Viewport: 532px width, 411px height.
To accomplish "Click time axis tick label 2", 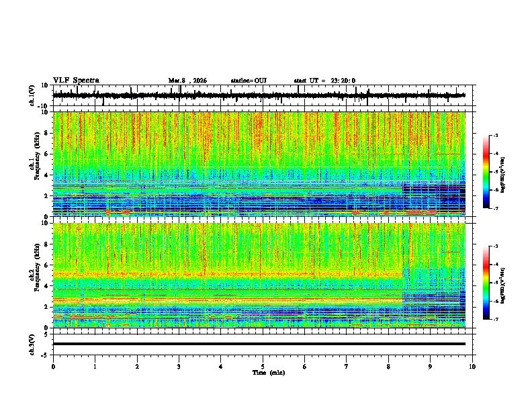I will [x=137, y=367].
